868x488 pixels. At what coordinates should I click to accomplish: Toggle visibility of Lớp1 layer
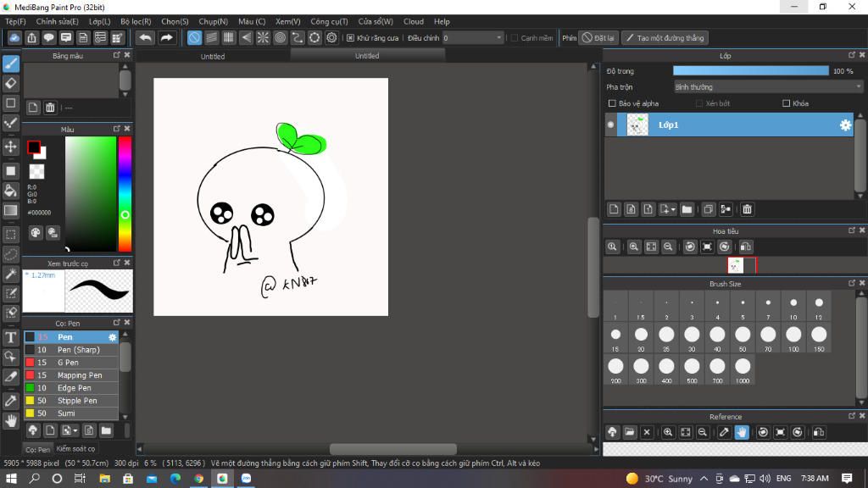(x=610, y=125)
